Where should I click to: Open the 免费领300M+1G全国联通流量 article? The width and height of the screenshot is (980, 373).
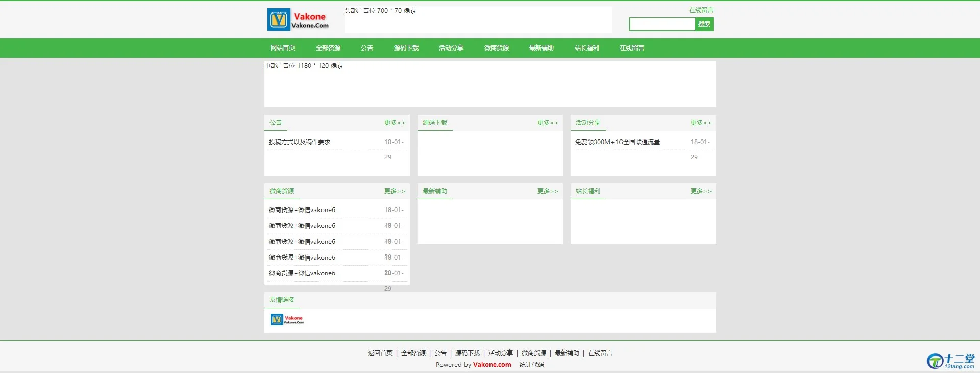point(617,142)
